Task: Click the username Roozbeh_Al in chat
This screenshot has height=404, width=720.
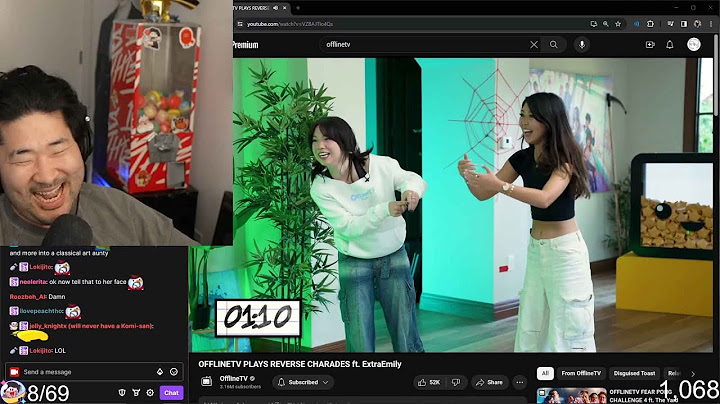Action: click(x=28, y=297)
